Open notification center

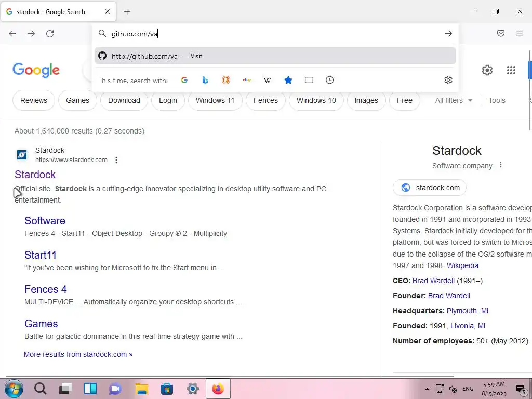(521, 389)
